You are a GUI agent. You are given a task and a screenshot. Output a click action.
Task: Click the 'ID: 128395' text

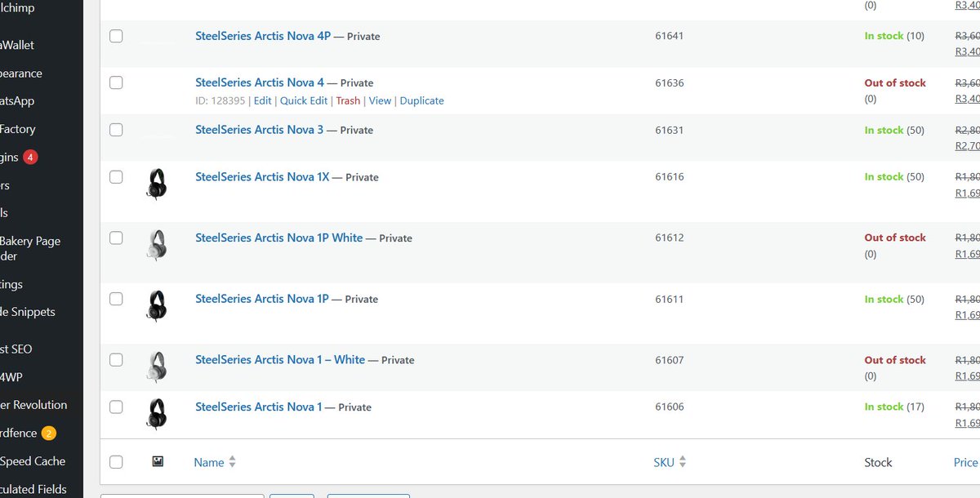220,100
